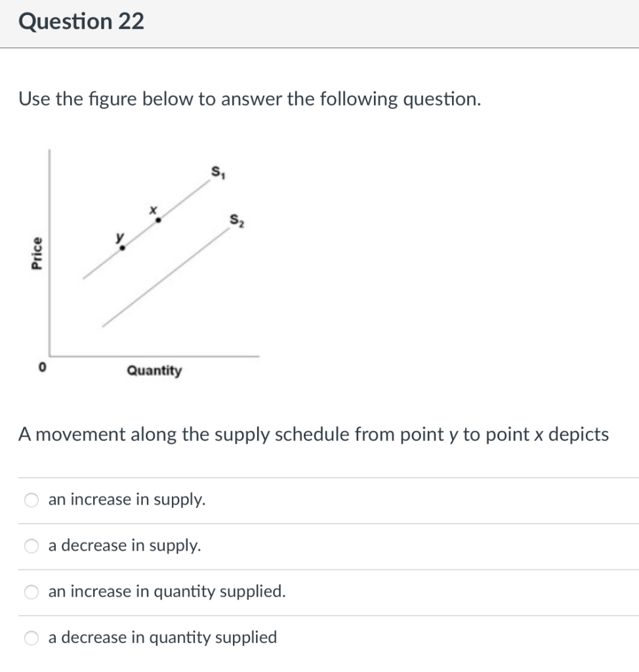Select "an increase in supply." answer option
This screenshot has width=639, height=672.
tap(127, 499)
